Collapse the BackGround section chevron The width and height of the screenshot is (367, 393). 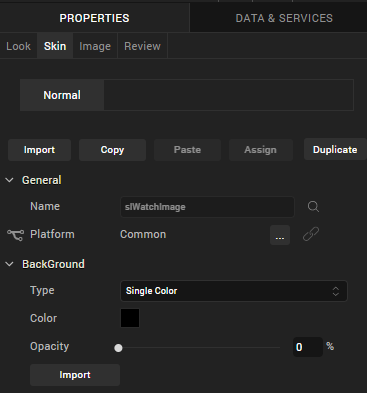tap(10, 264)
